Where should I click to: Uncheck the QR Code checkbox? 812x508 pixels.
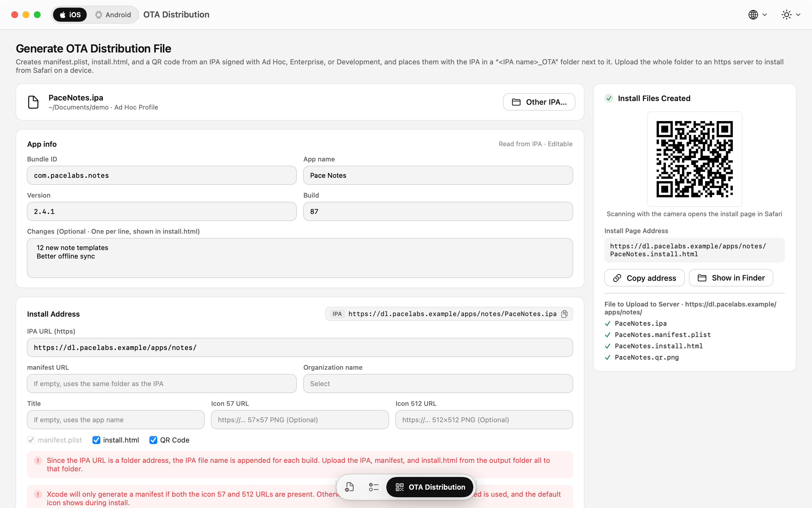point(153,440)
